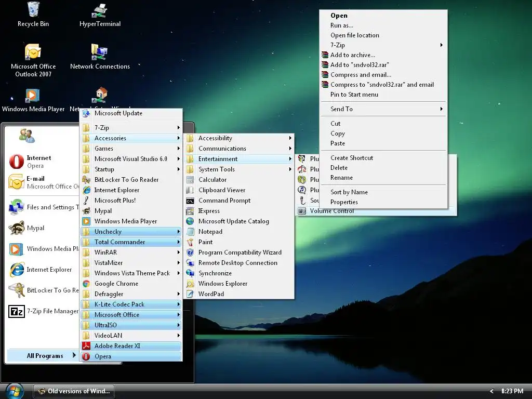The width and height of the screenshot is (532, 399).
Task: Click the Mypal raccoon icon in Start menu
Action: tap(16, 228)
